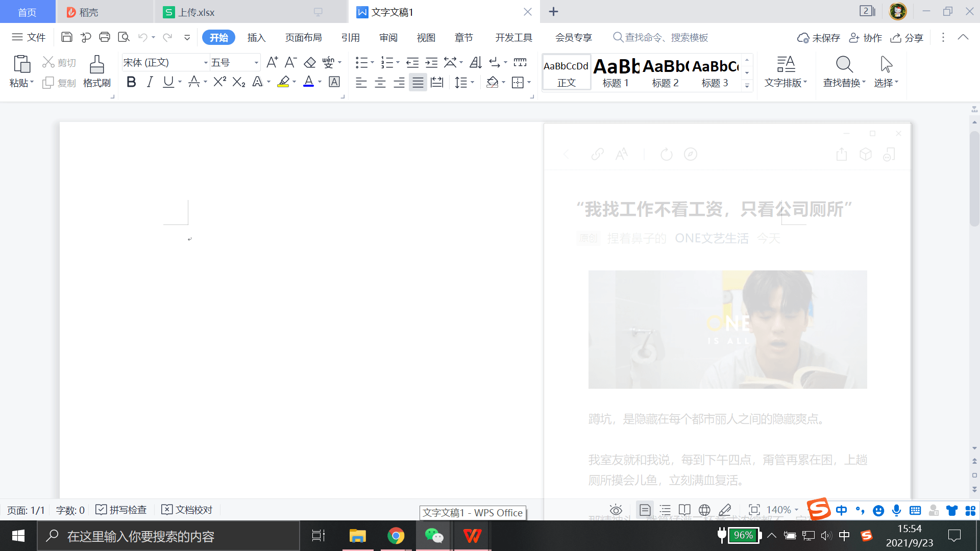
Task: Open the 页面布局 ribbon tab
Action: [303, 38]
